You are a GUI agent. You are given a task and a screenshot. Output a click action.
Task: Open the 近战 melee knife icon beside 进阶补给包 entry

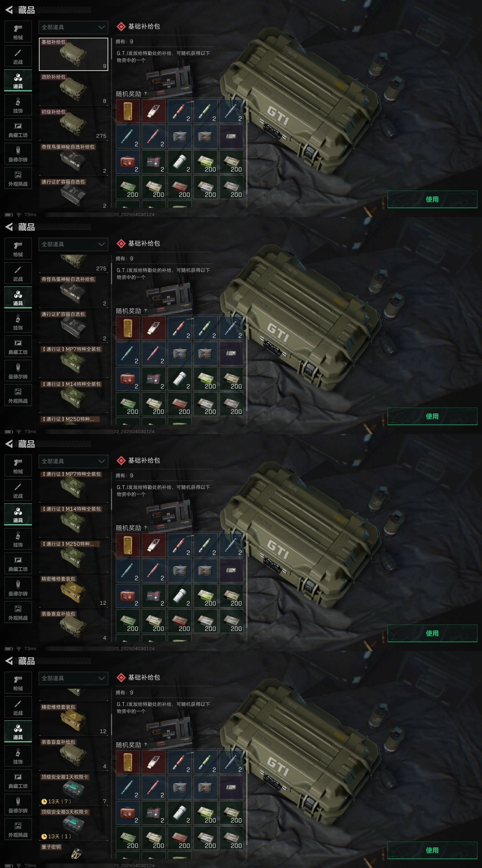coord(18,56)
